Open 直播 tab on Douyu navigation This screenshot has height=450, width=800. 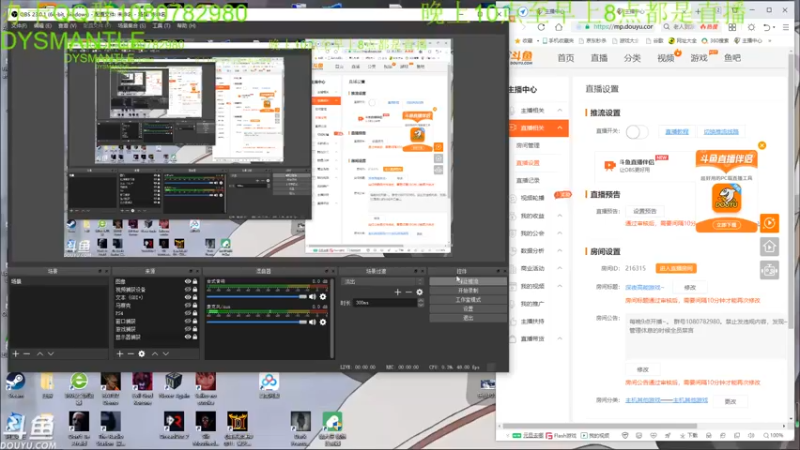[x=599, y=58]
